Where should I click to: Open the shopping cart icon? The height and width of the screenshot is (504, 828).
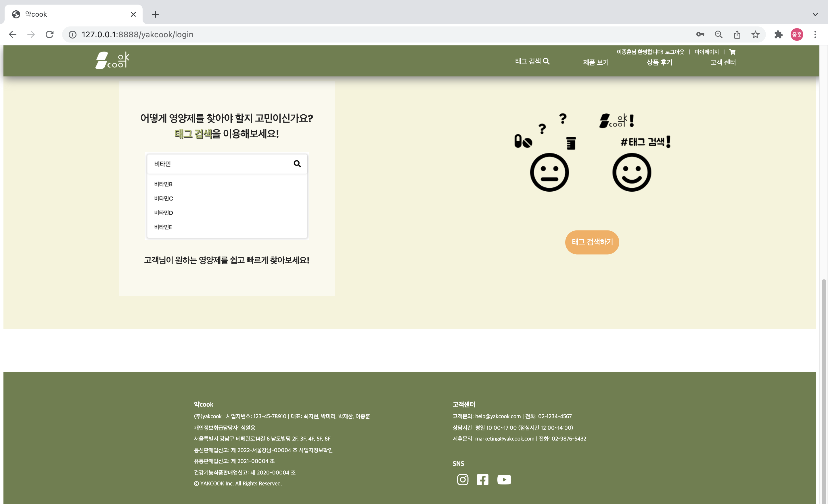tap(733, 52)
